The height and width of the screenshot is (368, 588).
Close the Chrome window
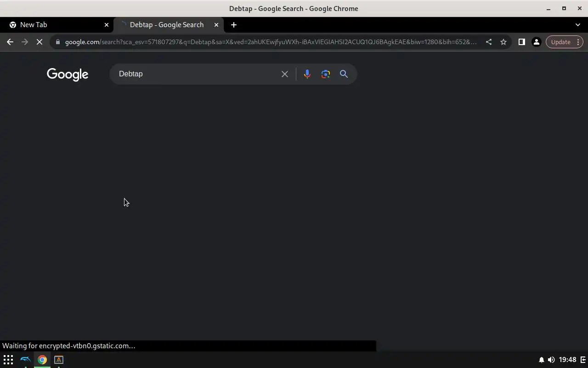pyautogui.click(x=580, y=8)
